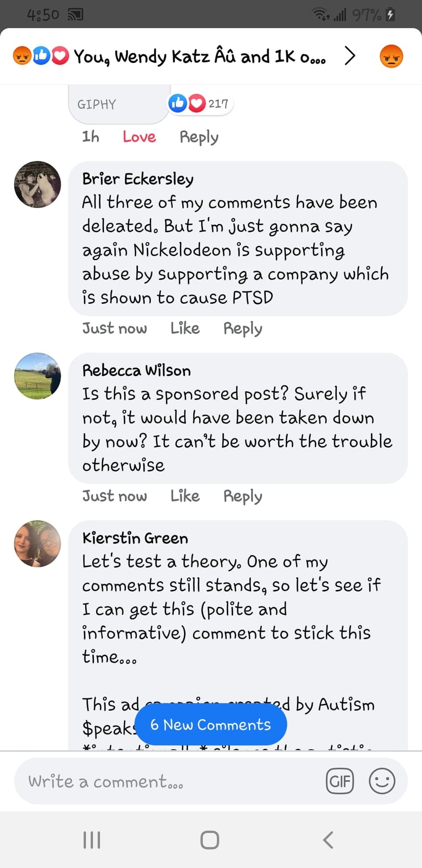Tap the Android back navigation arrow
This screenshot has width=422, height=868.
[x=328, y=840]
